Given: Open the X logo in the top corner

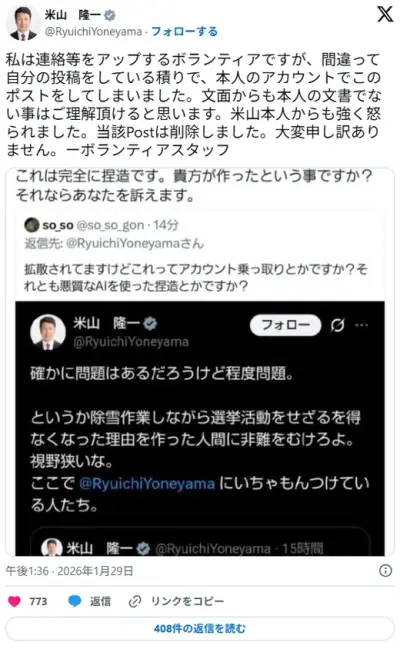Looking at the screenshot, I should (385, 14).
